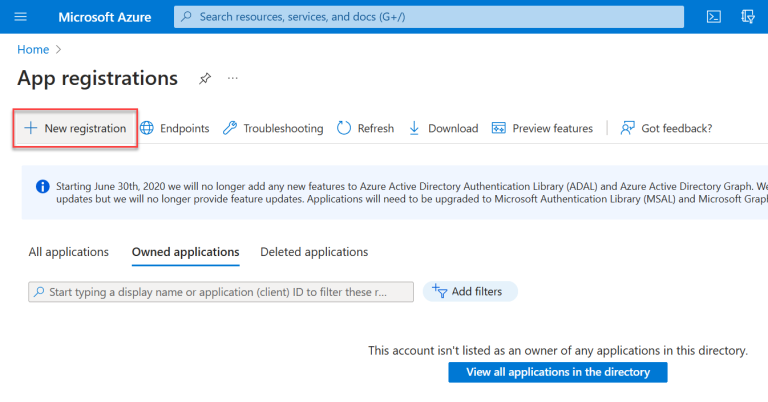Image resolution: width=768 pixels, height=402 pixels.
Task: Pin the App registrations page
Action: coord(205,78)
